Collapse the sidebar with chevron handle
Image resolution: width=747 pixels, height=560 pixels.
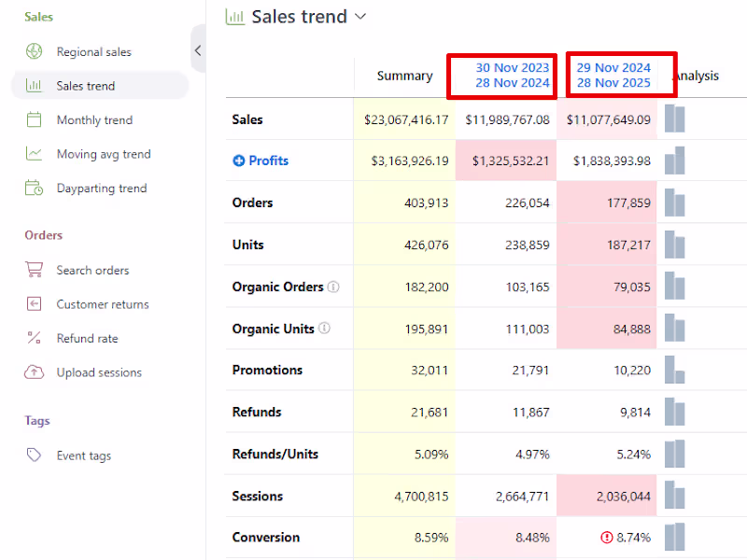(x=197, y=50)
